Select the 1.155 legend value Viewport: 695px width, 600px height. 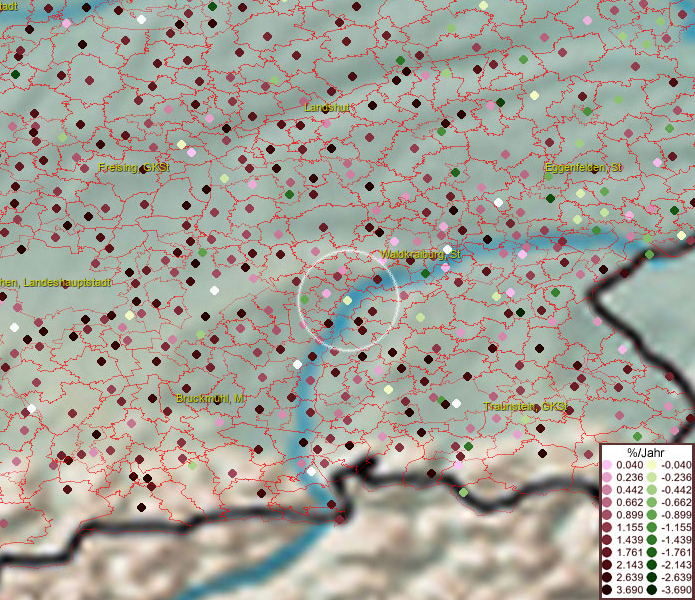[629, 527]
